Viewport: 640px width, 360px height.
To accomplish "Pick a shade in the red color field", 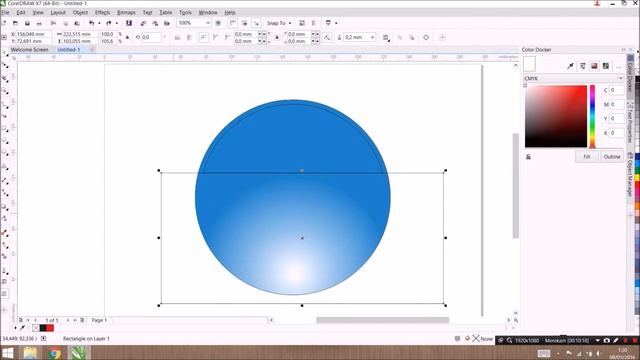I will click(556, 116).
